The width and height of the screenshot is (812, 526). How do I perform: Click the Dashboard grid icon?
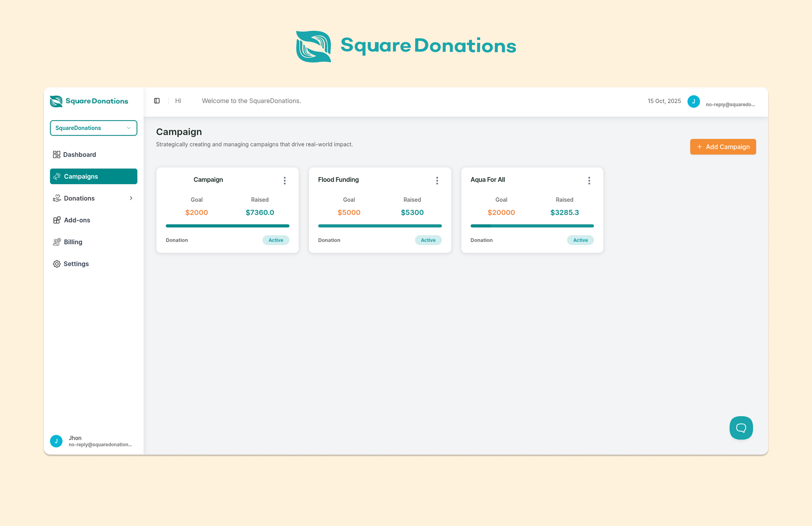pos(56,155)
